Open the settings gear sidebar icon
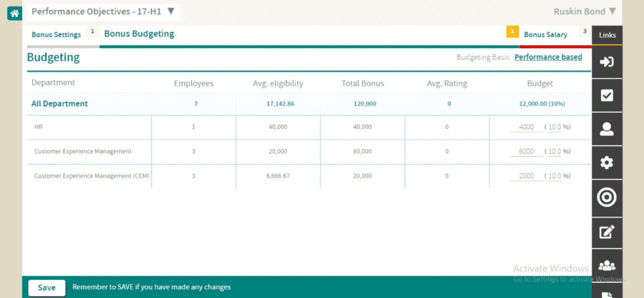Image resolution: width=644 pixels, height=298 pixels. 607,163
